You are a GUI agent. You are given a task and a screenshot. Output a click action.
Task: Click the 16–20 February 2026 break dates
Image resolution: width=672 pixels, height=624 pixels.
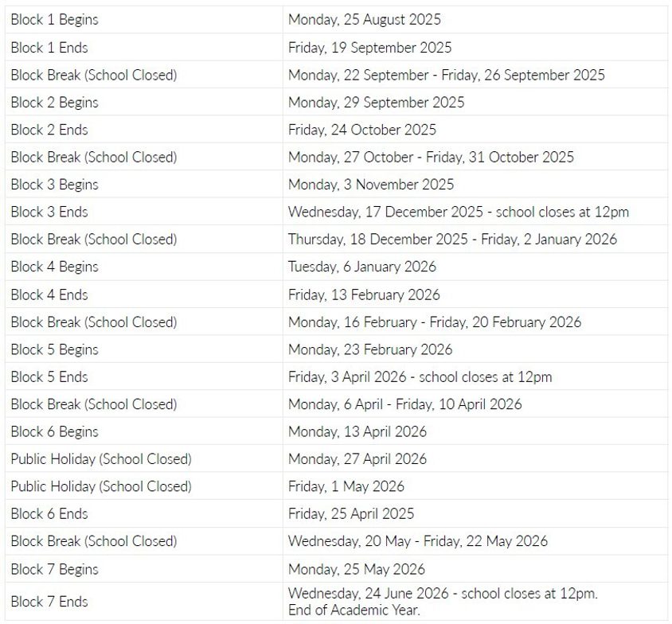point(434,322)
